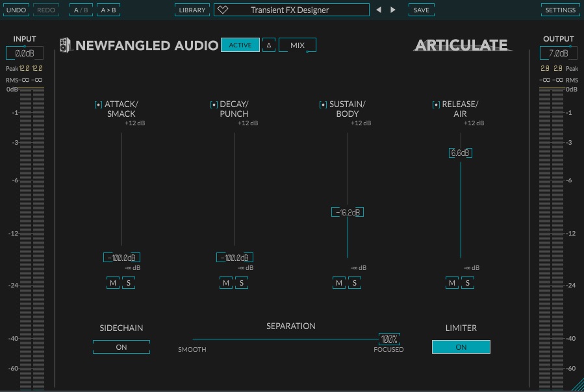The height and width of the screenshot is (392, 584).
Task: Click the ARTICULATE logo
Action: coord(462,45)
